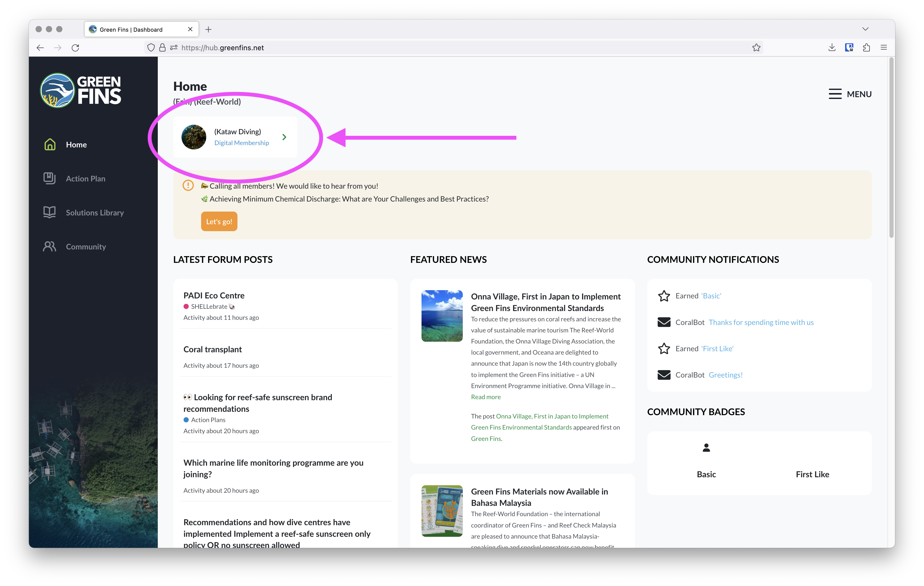Click the star icon beside Earned 'Basic'
The width and height of the screenshot is (924, 586).
tap(664, 296)
